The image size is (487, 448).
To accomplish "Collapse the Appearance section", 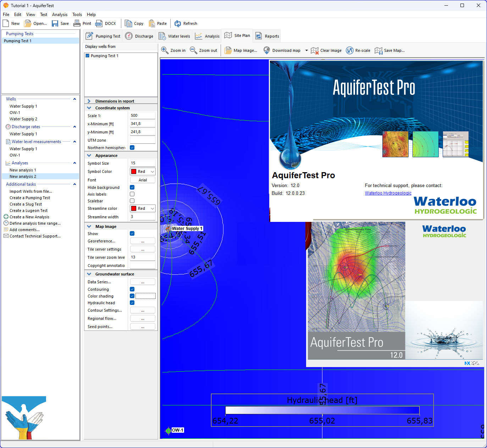I will click(x=89, y=155).
